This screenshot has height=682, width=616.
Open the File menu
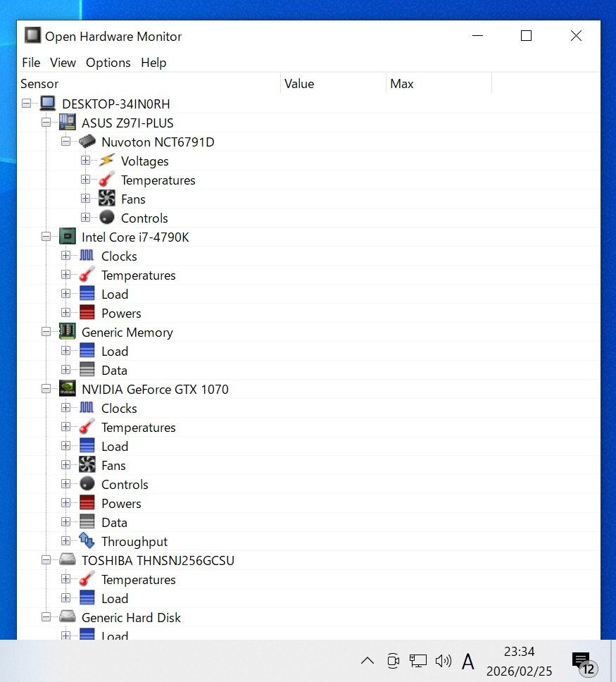click(x=31, y=63)
